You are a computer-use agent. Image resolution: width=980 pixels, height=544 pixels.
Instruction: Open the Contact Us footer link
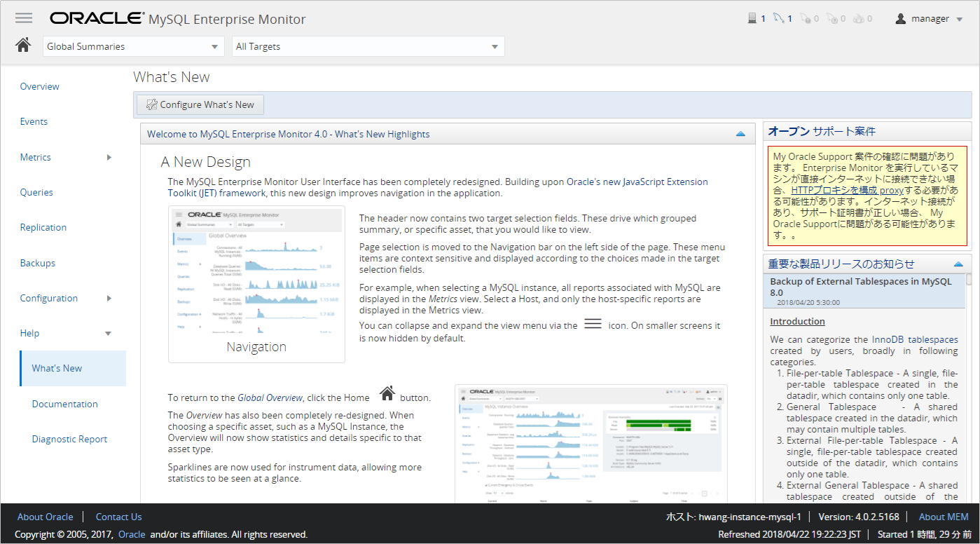(x=119, y=517)
